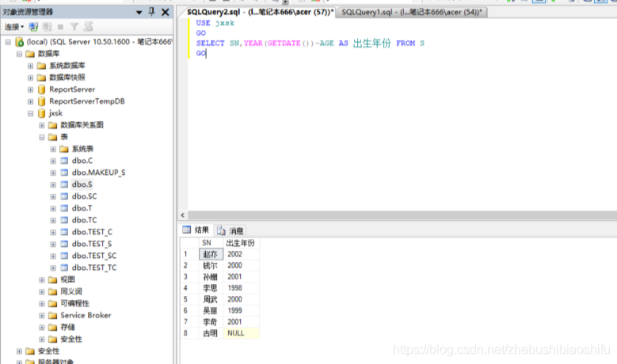The image size is (617, 364).
Task: Select the dbo.TEST_SC tree label
Action: coord(94,256)
